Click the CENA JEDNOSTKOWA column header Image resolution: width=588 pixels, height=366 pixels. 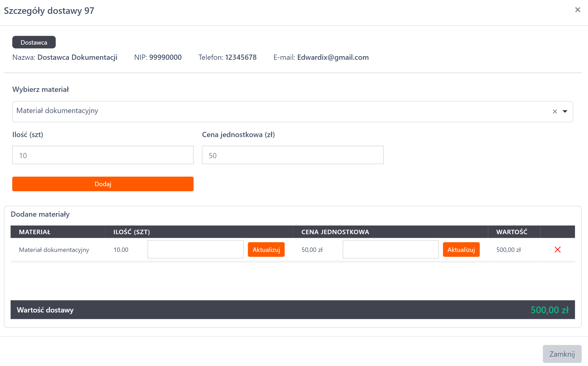point(335,232)
